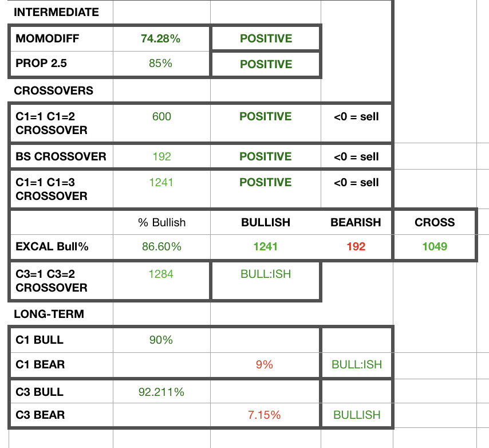The width and height of the screenshot is (489, 448).
Task: Click the CROSS column header cell
Action: click(x=435, y=222)
